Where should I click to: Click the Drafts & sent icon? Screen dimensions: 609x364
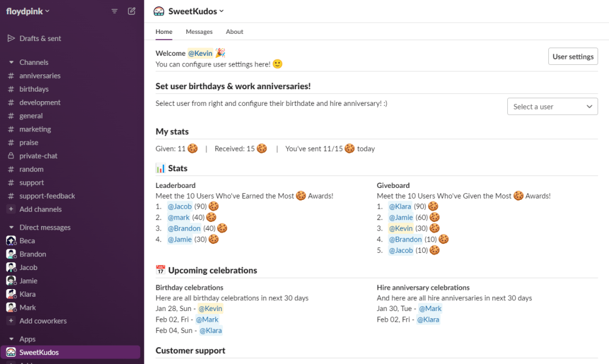click(x=11, y=38)
